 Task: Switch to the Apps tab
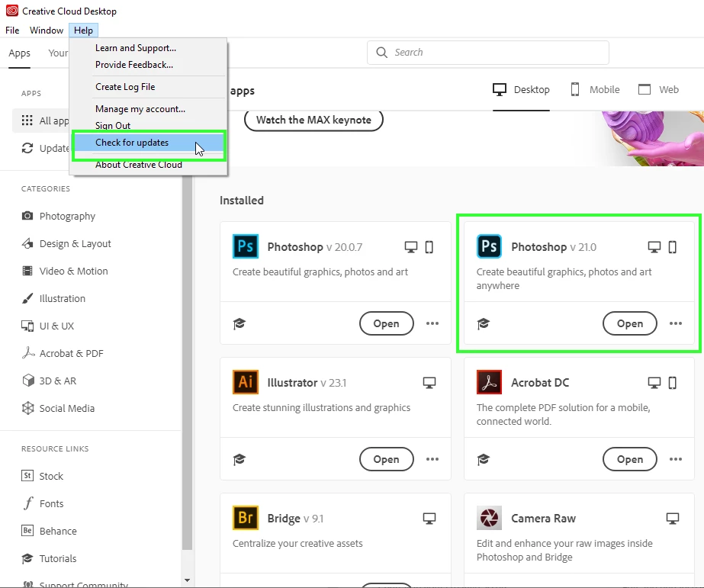click(x=19, y=53)
